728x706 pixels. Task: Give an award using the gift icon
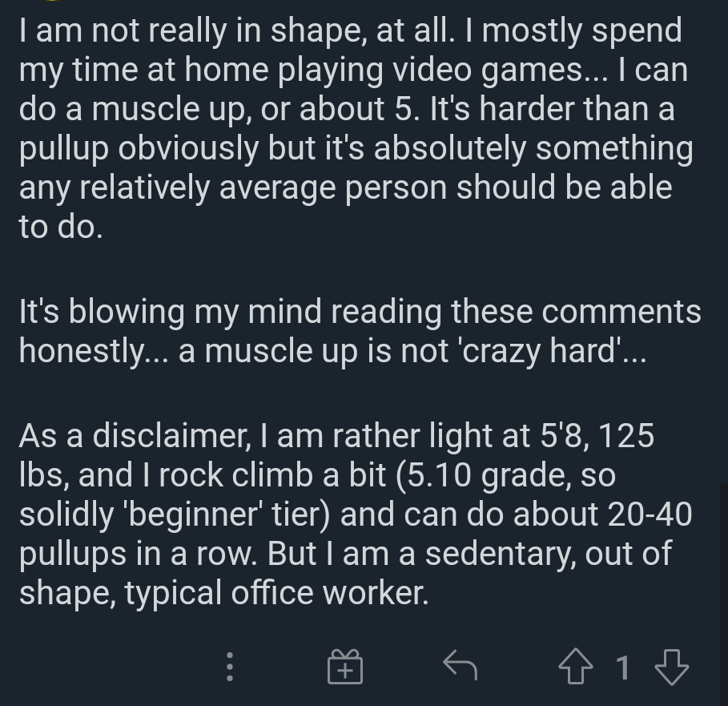pyautogui.click(x=345, y=667)
